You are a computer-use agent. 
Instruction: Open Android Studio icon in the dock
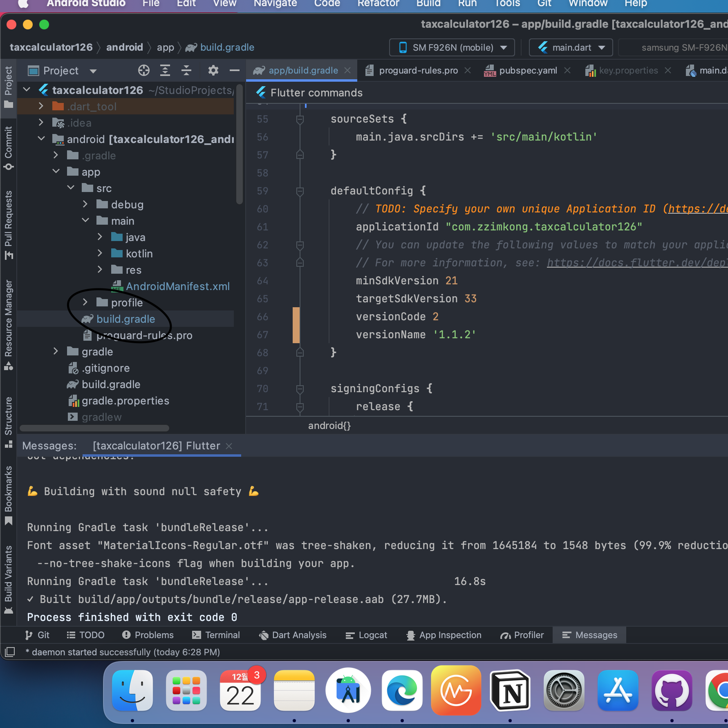[348, 691]
